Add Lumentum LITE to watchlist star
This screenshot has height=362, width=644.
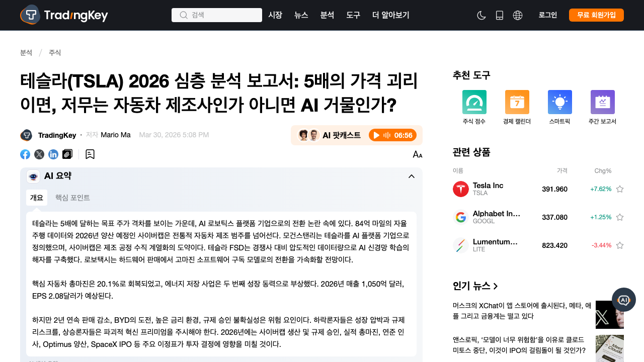620,245
